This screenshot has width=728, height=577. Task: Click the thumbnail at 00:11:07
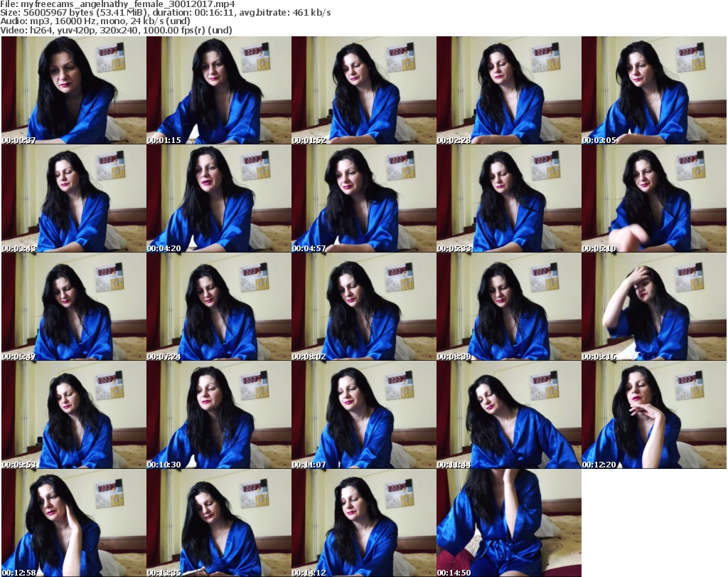364,415
